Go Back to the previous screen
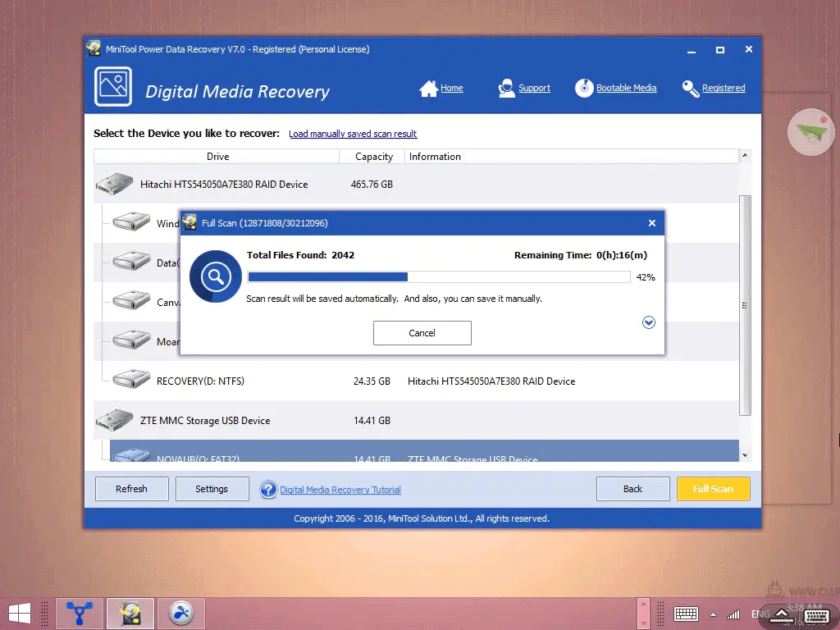 (632, 489)
